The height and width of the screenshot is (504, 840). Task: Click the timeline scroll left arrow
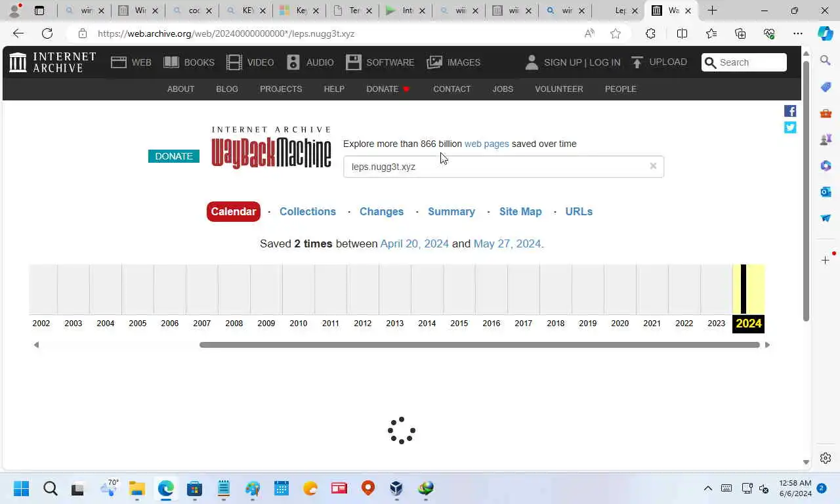(36, 345)
